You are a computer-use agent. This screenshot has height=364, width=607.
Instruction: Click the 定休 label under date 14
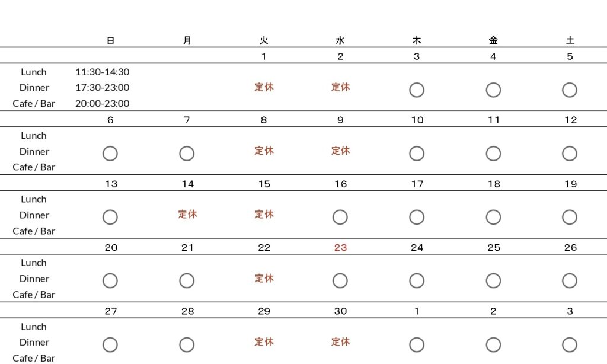pos(187,214)
